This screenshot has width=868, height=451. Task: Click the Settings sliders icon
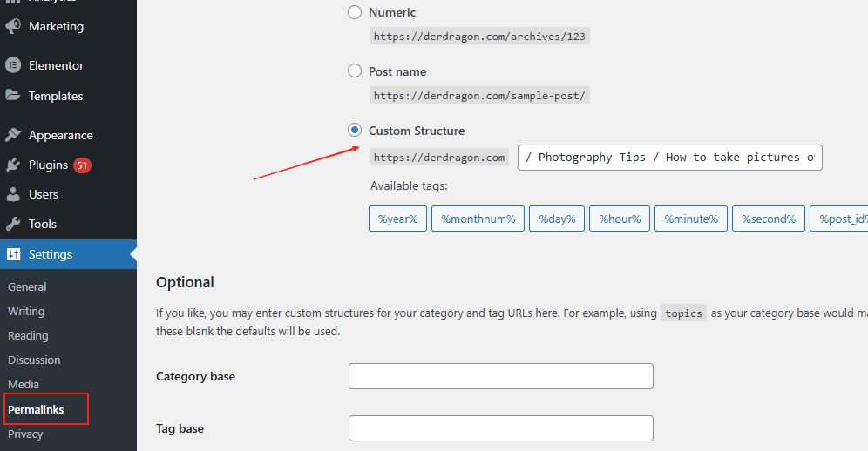pyautogui.click(x=13, y=254)
